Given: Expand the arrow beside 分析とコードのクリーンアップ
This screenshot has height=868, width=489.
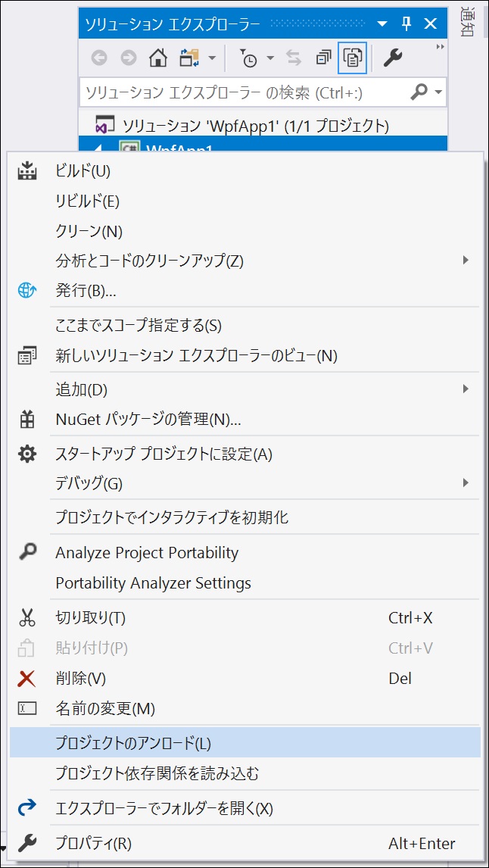Looking at the screenshot, I should [466, 261].
